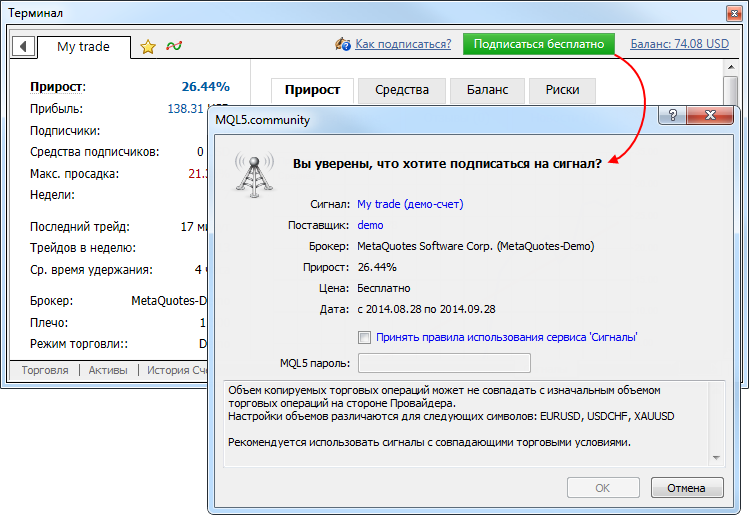749x515 pixels.
Task: Click the green-red chart line icon
Action: pos(174,46)
